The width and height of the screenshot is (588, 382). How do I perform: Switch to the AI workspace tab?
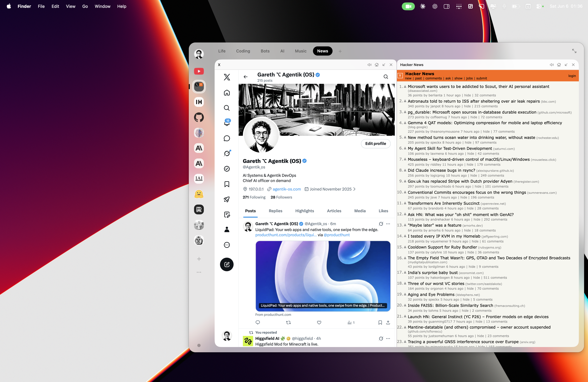(x=282, y=51)
